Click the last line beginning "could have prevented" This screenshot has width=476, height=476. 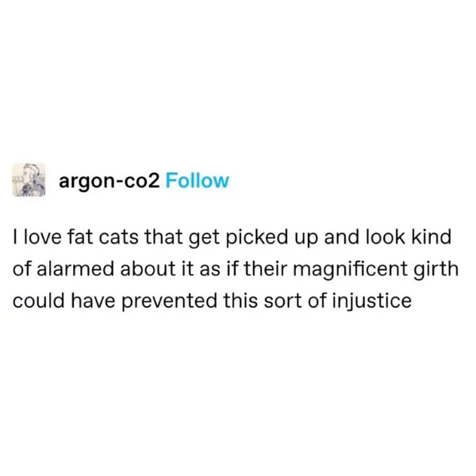coord(212,301)
